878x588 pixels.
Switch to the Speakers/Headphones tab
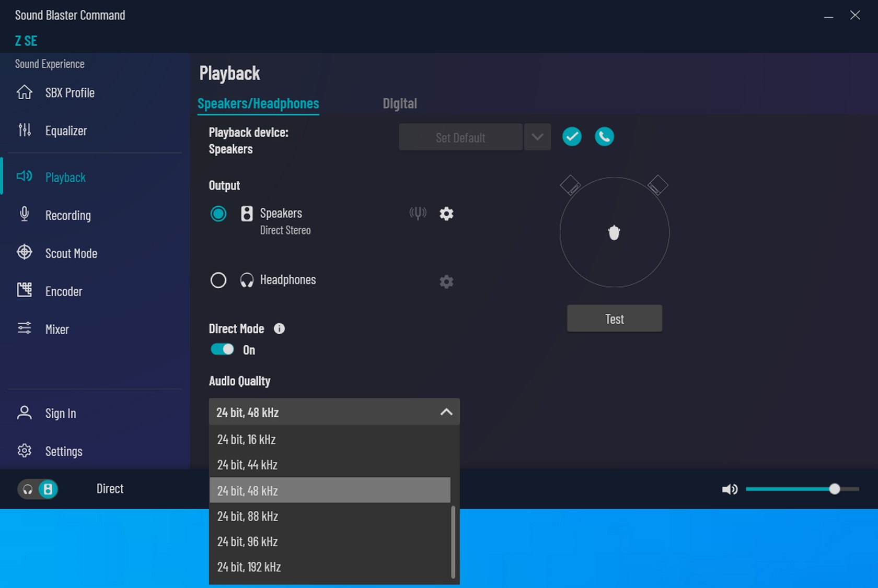tap(258, 103)
